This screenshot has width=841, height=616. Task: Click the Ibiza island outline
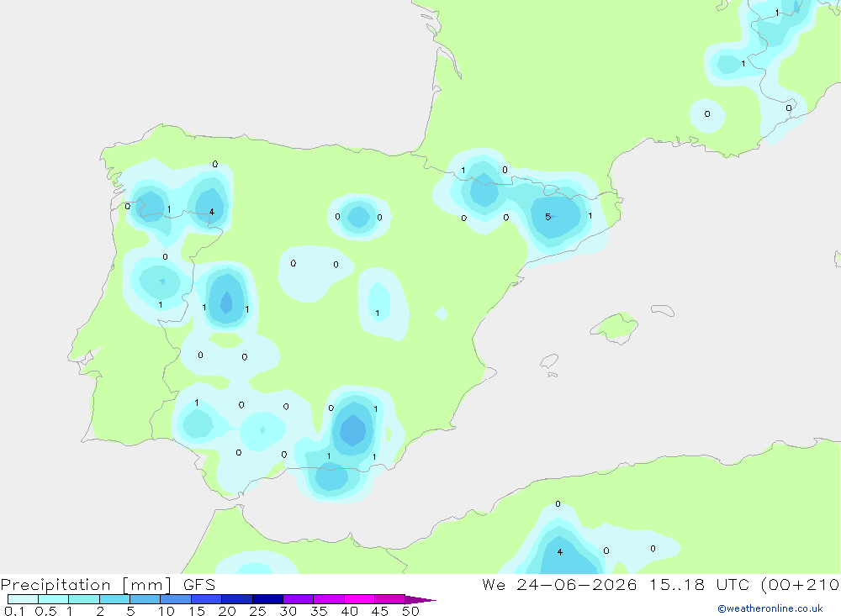coord(549,361)
